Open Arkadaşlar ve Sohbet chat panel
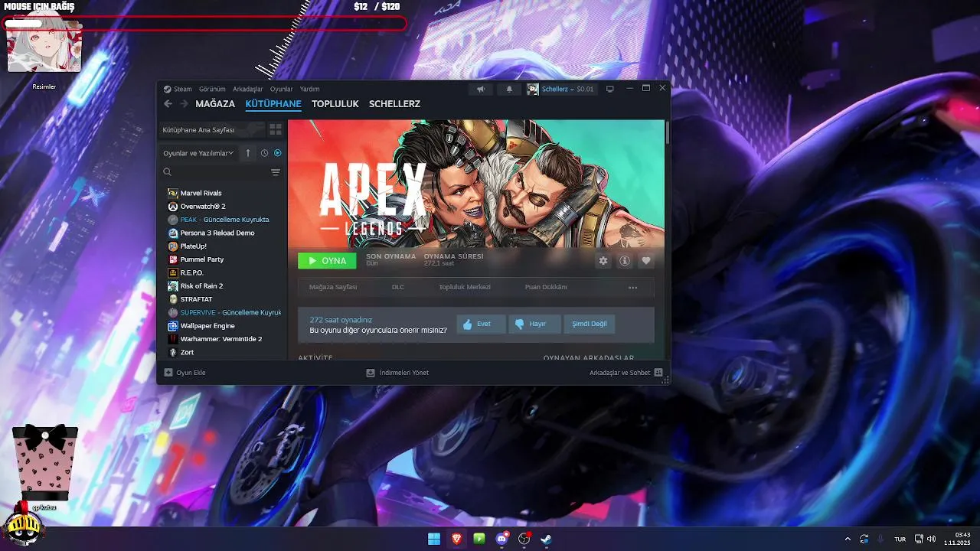This screenshot has height=551, width=980. 626,373
